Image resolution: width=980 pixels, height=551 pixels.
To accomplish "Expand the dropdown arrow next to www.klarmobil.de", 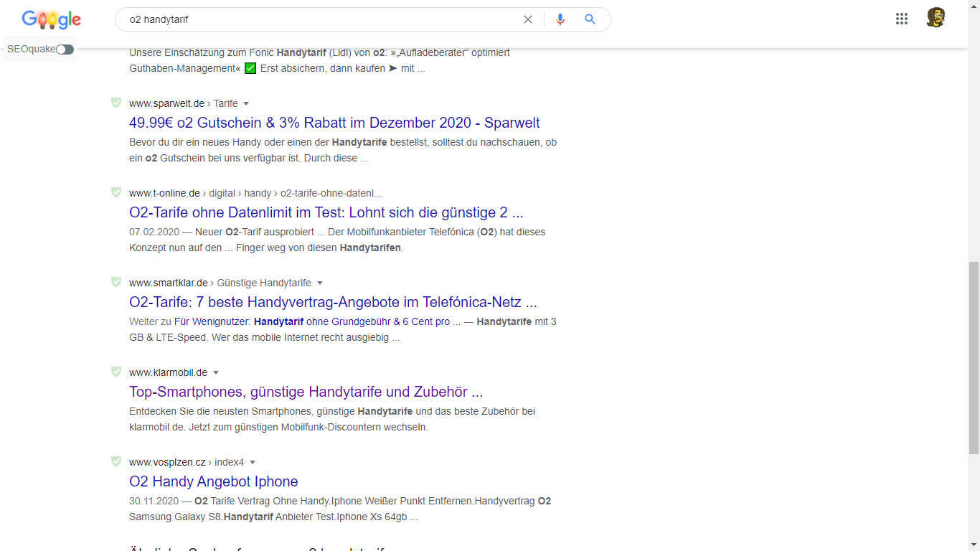I will point(216,372).
